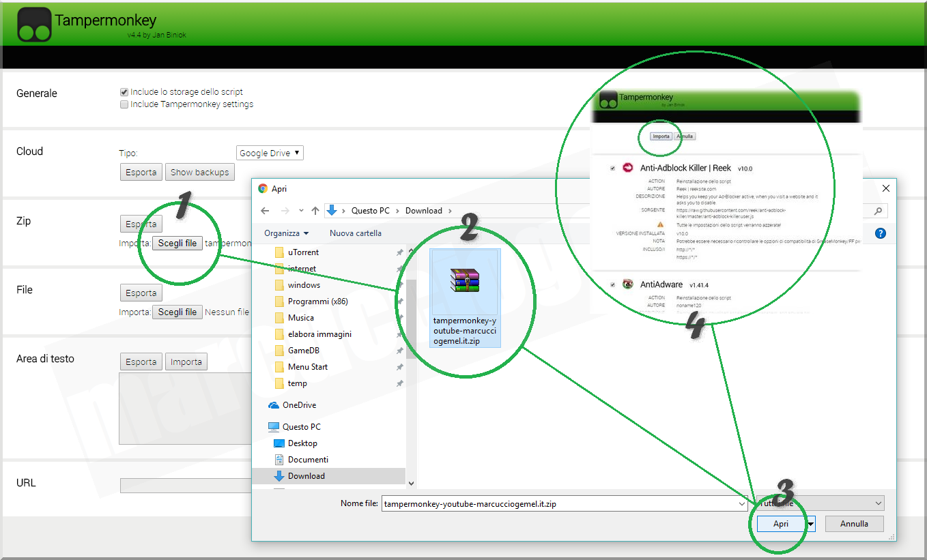Select the WinRAR archive file icon
The height and width of the screenshot is (560, 927).
click(x=465, y=280)
